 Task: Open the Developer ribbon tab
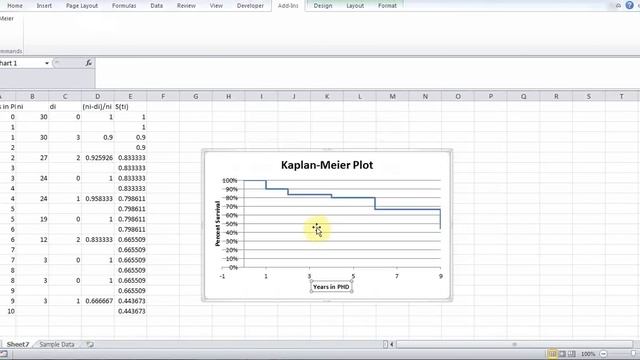(x=250, y=6)
